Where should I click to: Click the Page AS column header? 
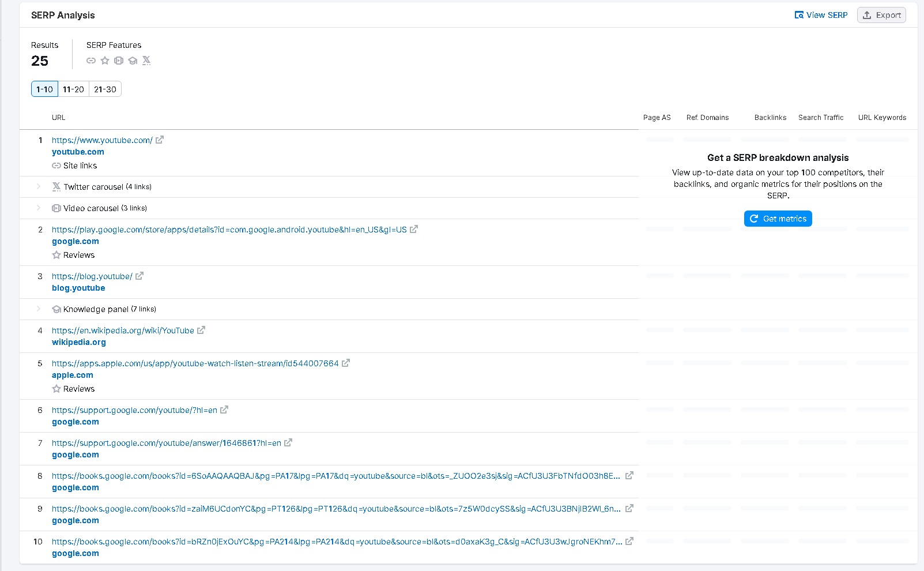tap(657, 118)
